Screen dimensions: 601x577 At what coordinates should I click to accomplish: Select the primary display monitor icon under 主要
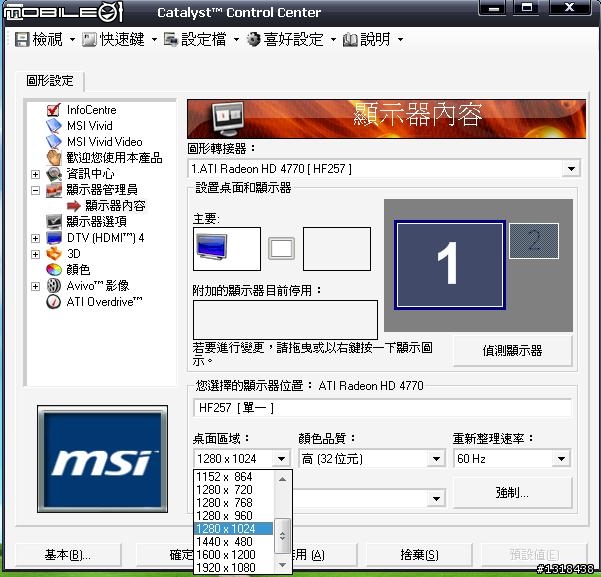point(211,247)
